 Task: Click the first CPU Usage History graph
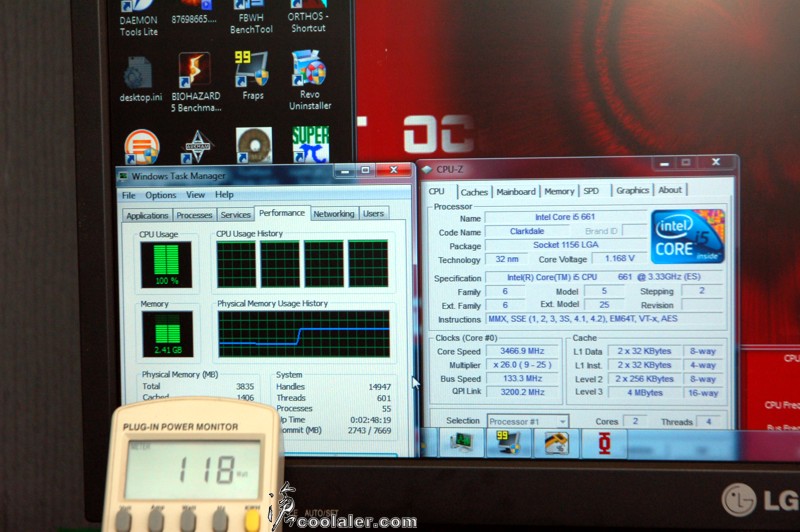236,264
